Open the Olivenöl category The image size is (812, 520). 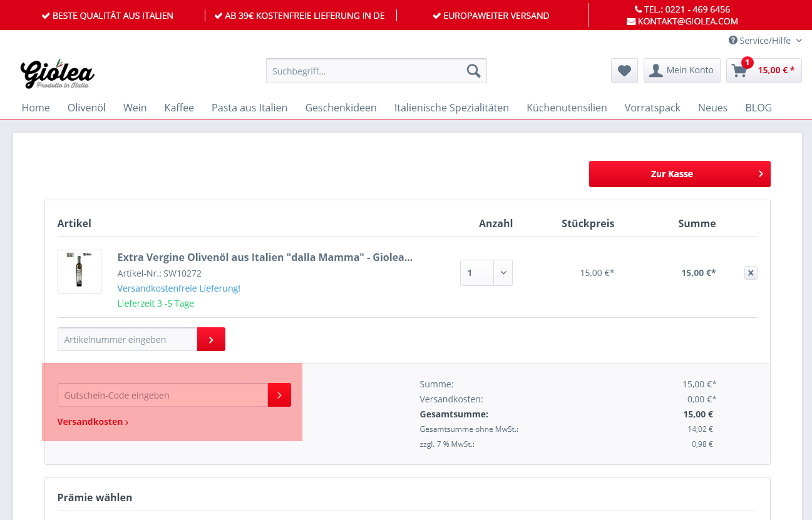[x=86, y=108]
